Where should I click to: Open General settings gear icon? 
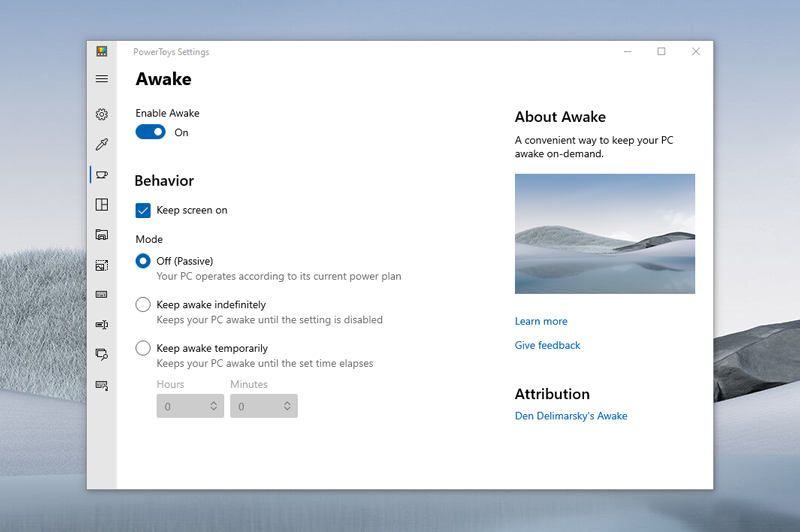click(101, 115)
